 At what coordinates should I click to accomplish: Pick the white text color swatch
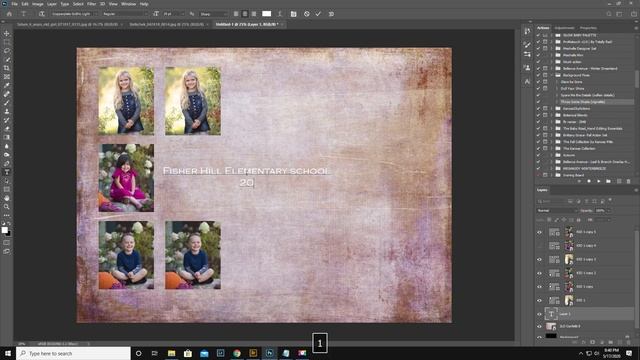click(267, 14)
